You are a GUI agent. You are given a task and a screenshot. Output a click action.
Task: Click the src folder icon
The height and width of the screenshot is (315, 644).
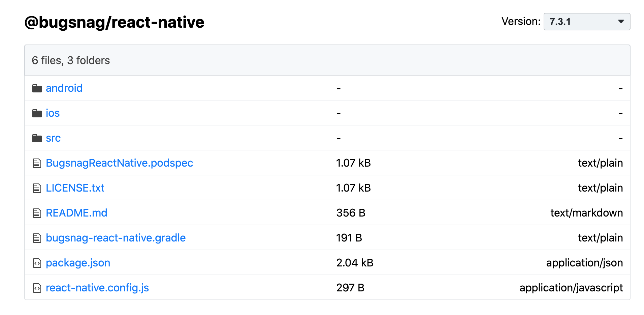(x=37, y=138)
